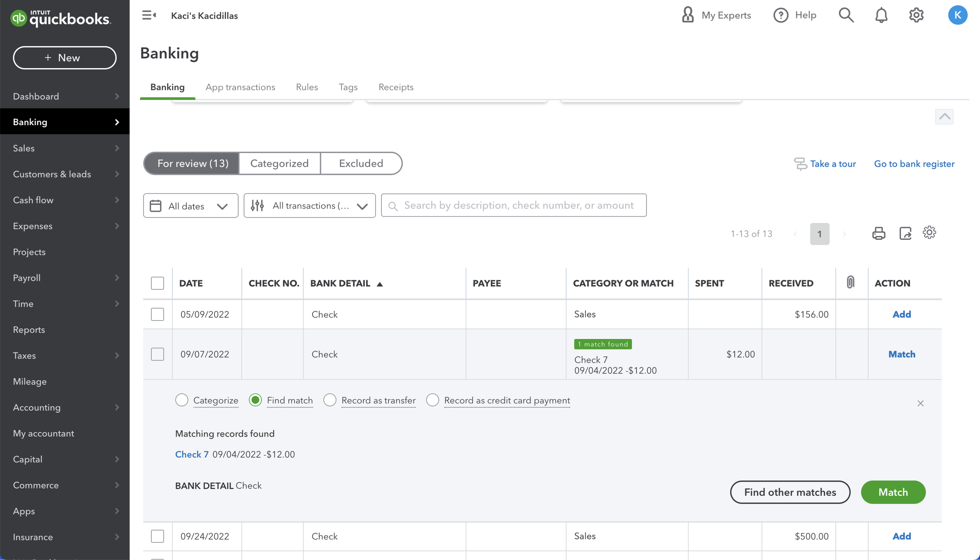Toggle the select all transactions checkbox
This screenshot has height=560, width=980.
[157, 283]
